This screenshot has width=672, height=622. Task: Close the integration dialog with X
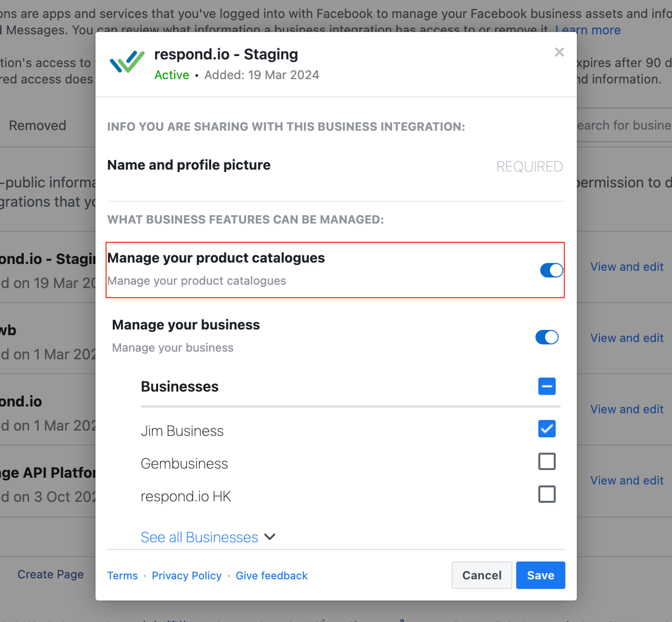click(x=559, y=52)
